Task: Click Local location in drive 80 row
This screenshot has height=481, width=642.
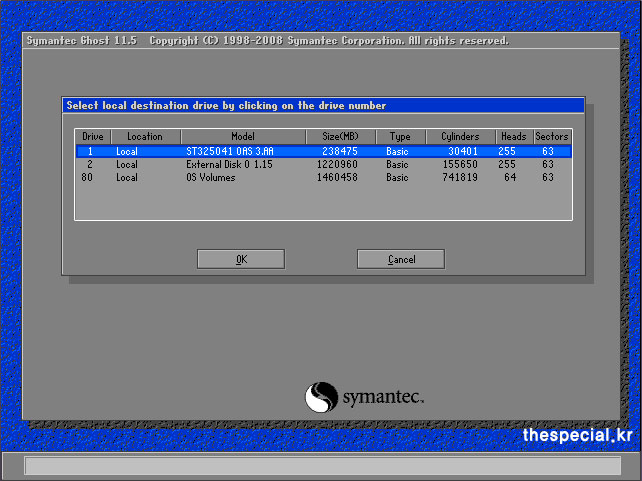Action: coord(127,177)
